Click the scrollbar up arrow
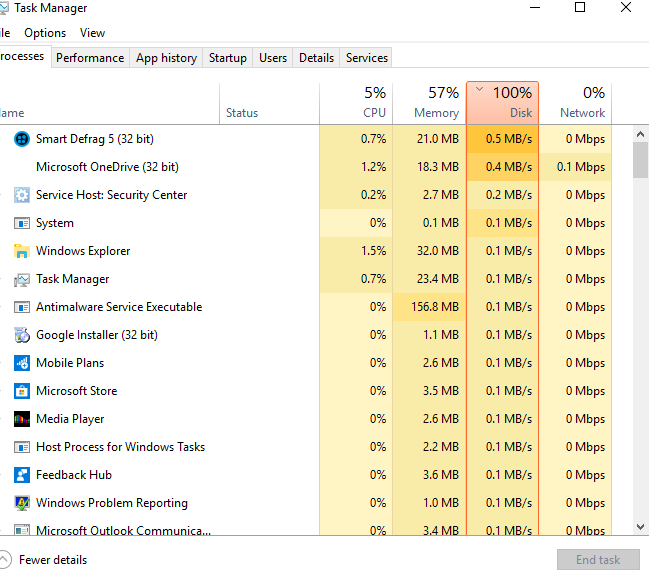649x577 pixels. (640, 134)
